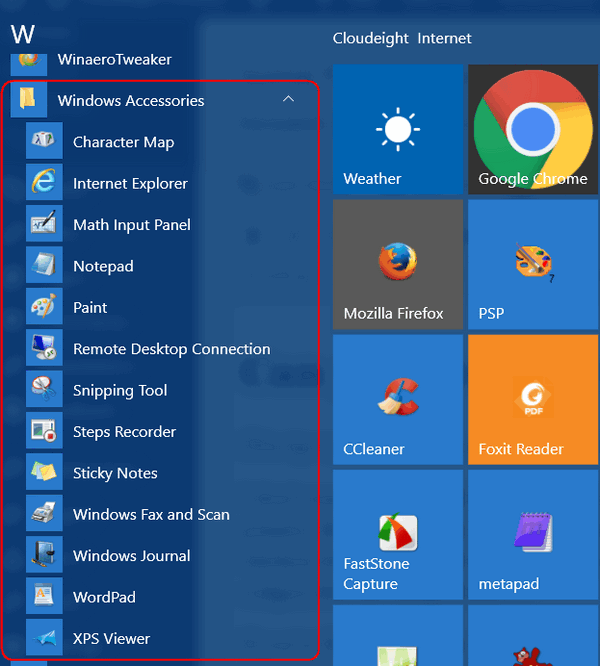Click the Snipping Tool scissors icon

point(44,389)
